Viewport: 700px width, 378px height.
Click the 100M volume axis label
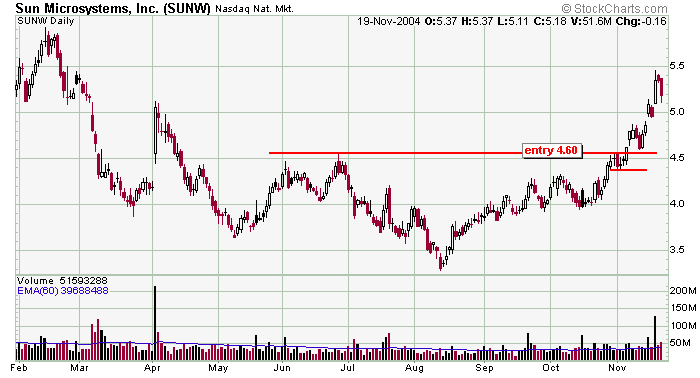(683, 326)
